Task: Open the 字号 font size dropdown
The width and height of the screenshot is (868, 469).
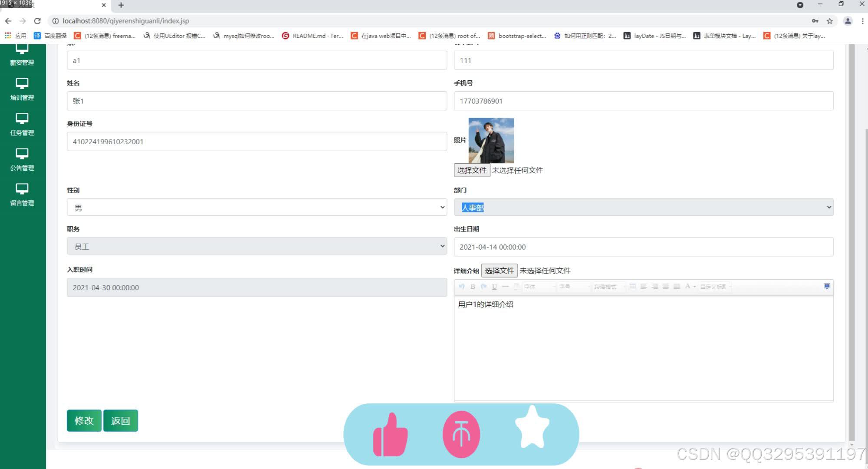Action: (575, 287)
